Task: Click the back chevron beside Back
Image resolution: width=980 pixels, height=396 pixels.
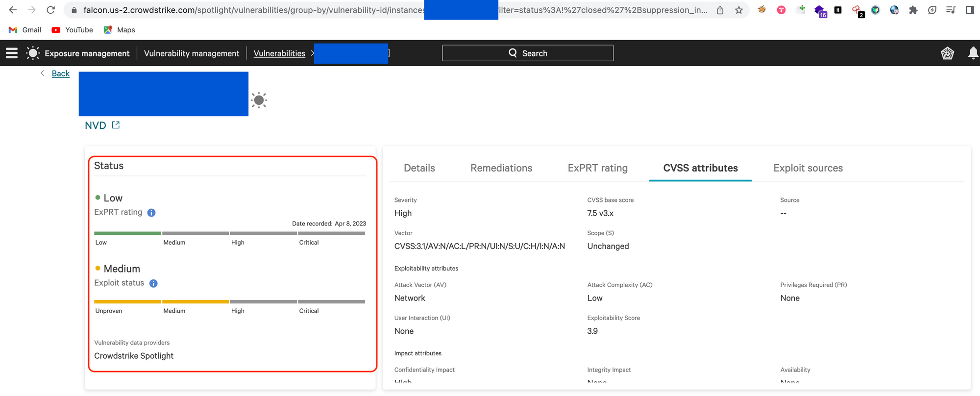Action: (x=43, y=73)
